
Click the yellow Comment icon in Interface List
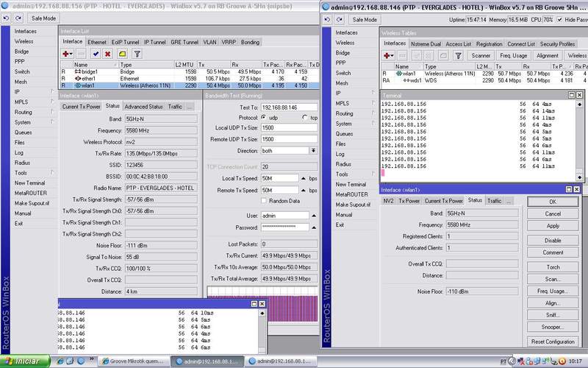pos(122,54)
